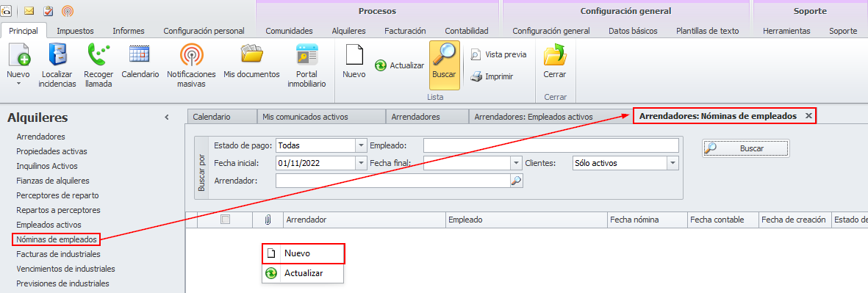Image resolution: width=868 pixels, height=293 pixels.
Task: Open Vencimientos de industriales in sidebar
Action: [x=65, y=270]
